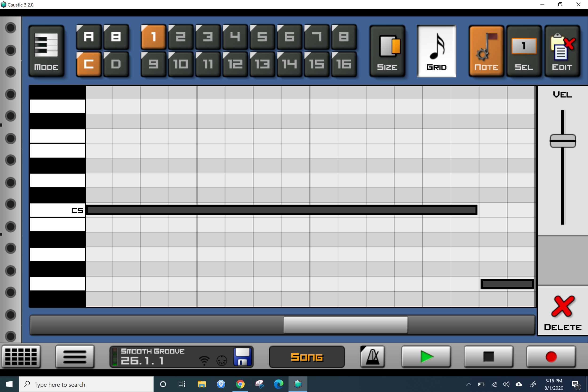Screen dimensions: 588x392
Task: Open the pattern Size button
Action: 387,51
